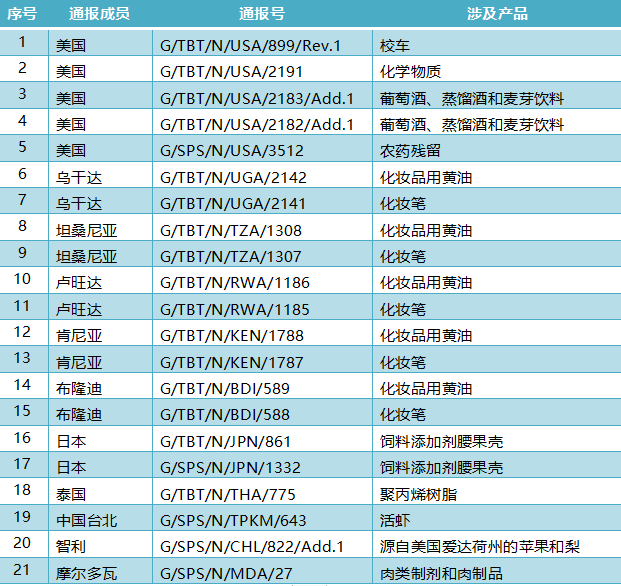
Task: Select the G/SPS/N/CHL/822/Add.1 cell
Action: pos(262,544)
